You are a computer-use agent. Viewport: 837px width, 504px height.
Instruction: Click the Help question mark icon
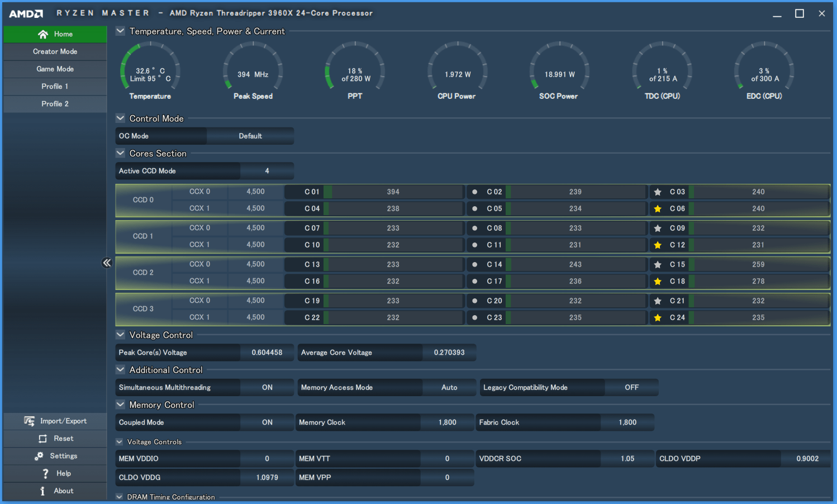tap(45, 473)
